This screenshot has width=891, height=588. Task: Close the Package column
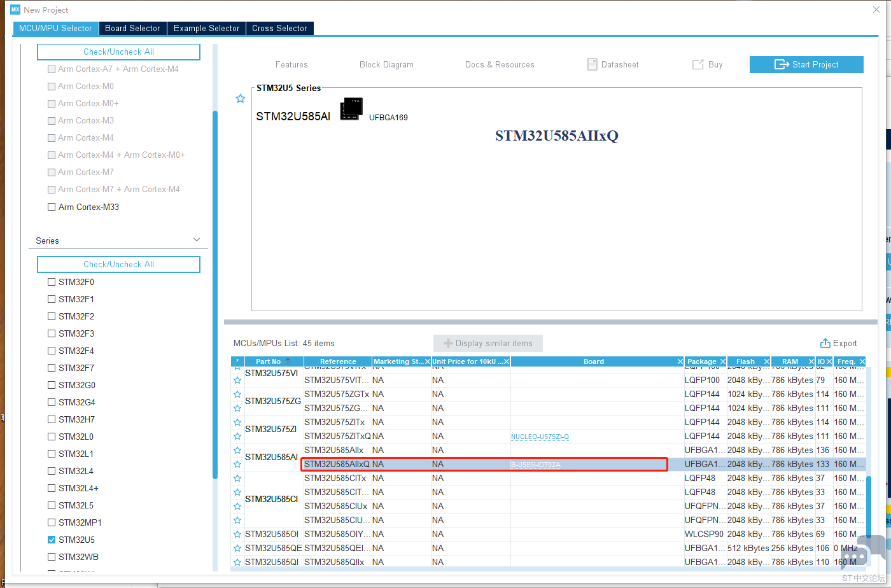pyautogui.click(x=723, y=361)
